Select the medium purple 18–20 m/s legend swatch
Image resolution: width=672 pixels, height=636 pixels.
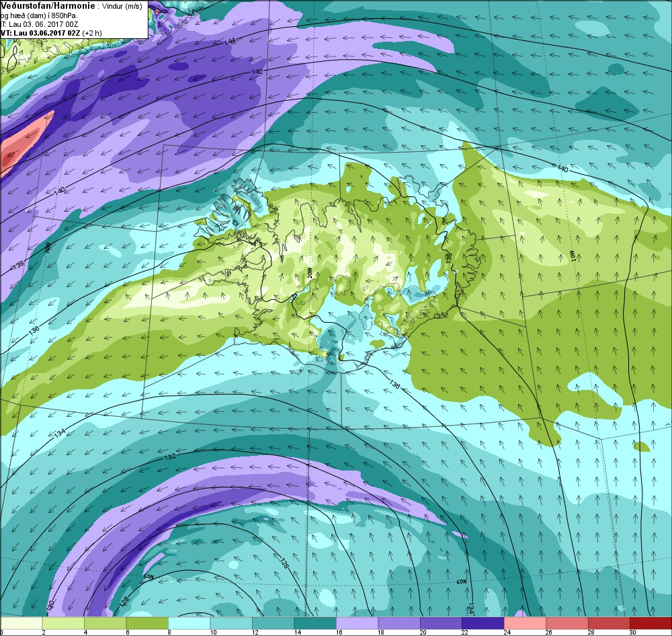[x=399, y=623]
